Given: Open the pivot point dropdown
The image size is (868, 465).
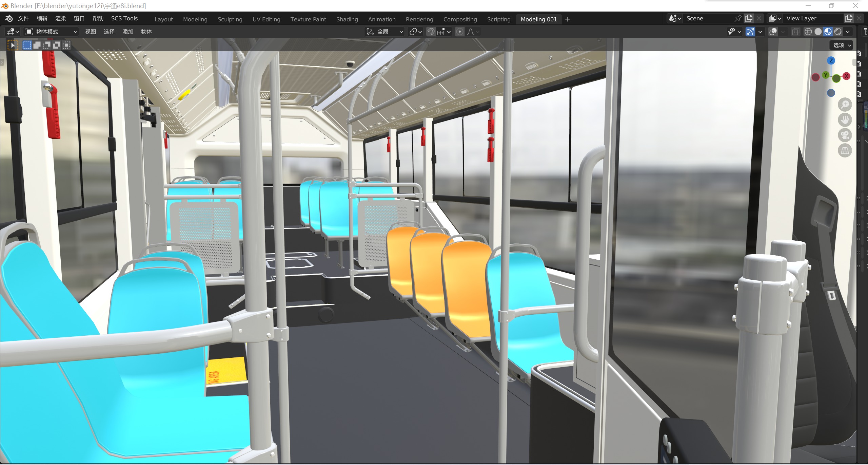Looking at the screenshot, I should (415, 32).
